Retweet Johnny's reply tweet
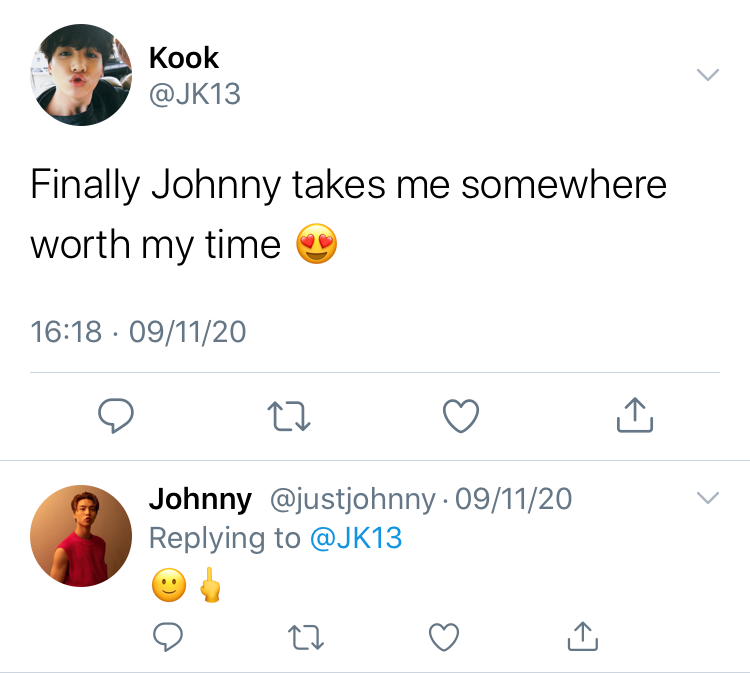750x673 pixels. [x=306, y=638]
